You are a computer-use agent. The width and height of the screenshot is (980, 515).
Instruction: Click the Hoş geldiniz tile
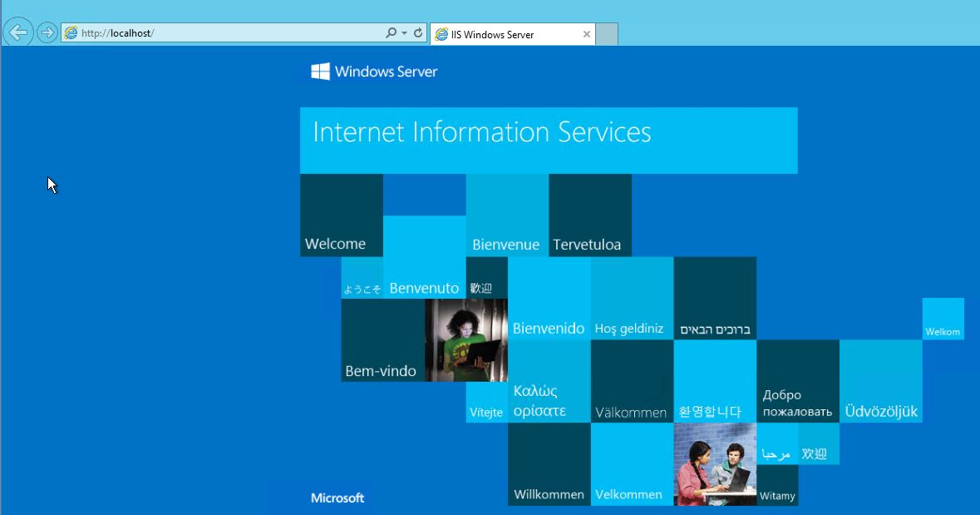coord(632,299)
